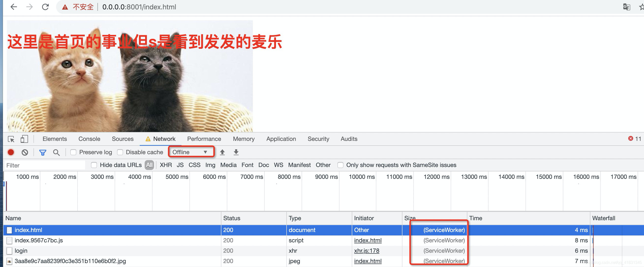Export HAR file using download arrow

pyautogui.click(x=236, y=152)
